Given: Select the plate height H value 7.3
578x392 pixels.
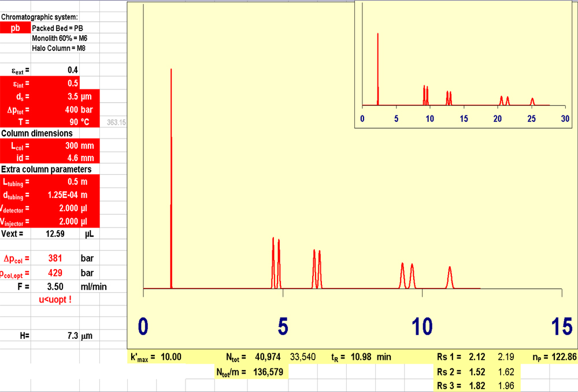Looking at the screenshot, I should tap(69, 335).
